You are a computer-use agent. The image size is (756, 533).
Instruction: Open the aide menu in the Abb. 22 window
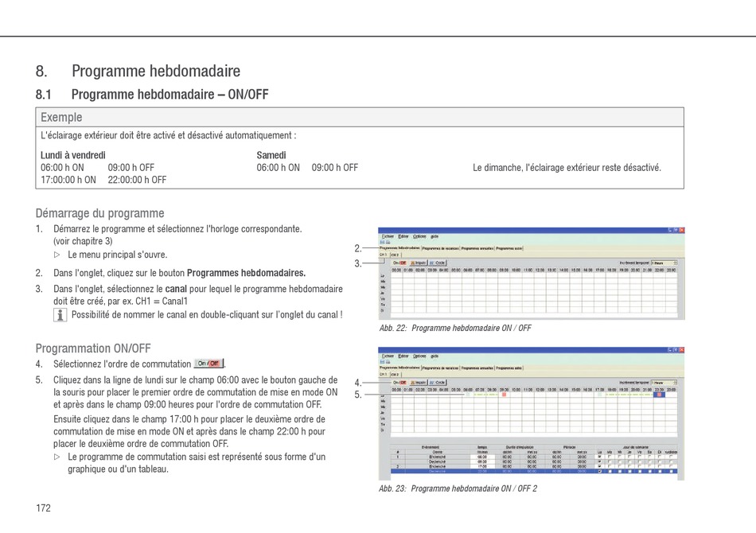click(435, 236)
